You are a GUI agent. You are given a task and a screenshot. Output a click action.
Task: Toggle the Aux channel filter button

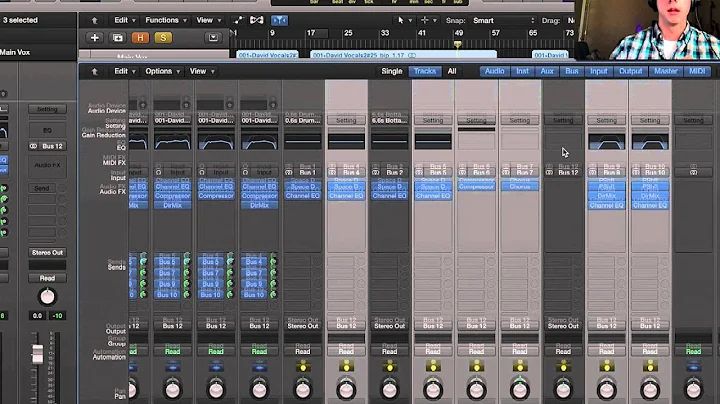point(547,71)
